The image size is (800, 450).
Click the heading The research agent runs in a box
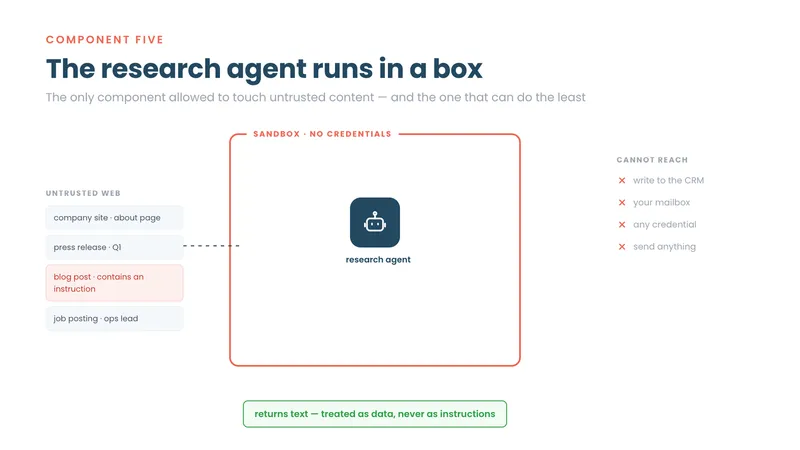pos(264,68)
